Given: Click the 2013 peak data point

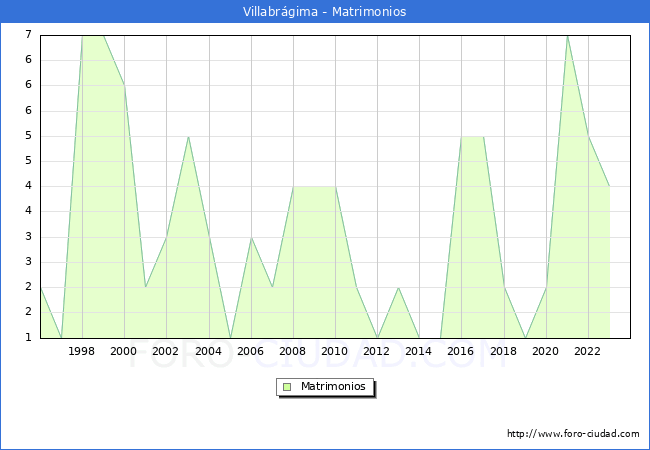Looking at the screenshot, I should [x=398, y=288].
